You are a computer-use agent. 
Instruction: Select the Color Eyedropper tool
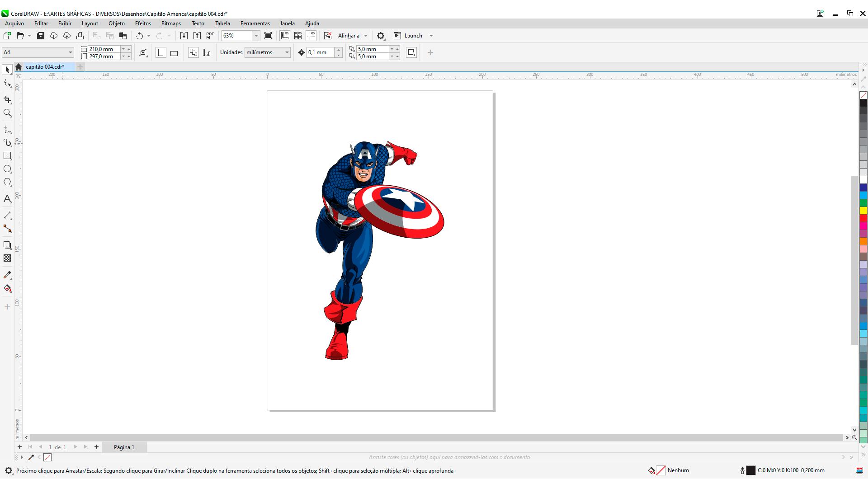pos(7,275)
